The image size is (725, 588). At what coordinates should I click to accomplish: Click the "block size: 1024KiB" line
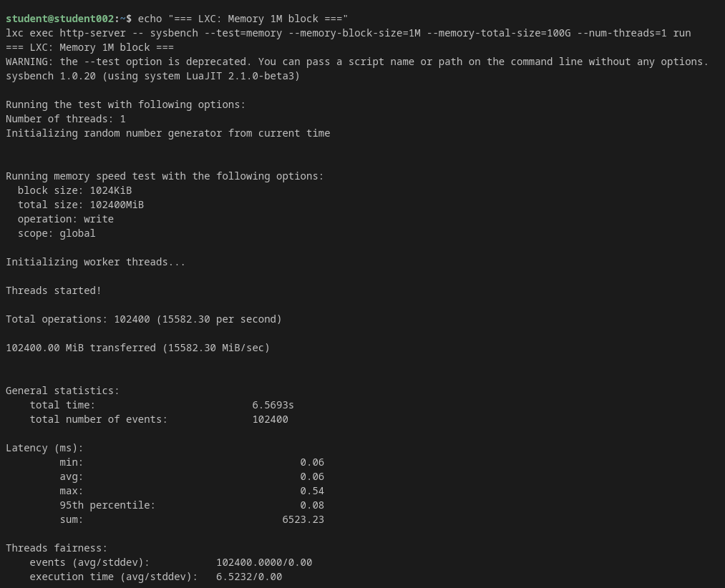pyautogui.click(x=74, y=191)
